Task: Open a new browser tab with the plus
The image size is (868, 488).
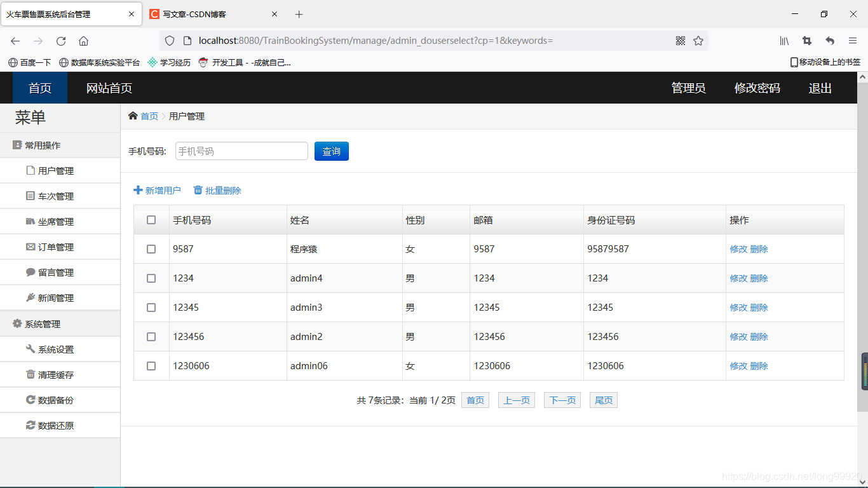Action: (x=299, y=14)
